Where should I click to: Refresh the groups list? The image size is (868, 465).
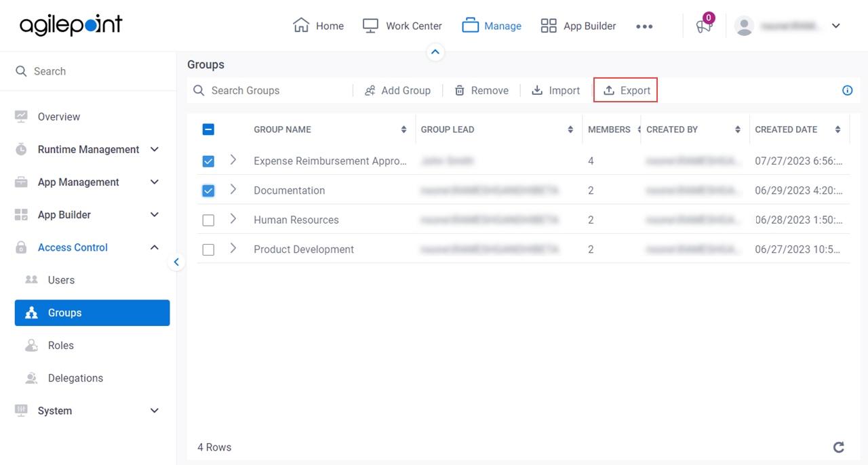[839, 447]
